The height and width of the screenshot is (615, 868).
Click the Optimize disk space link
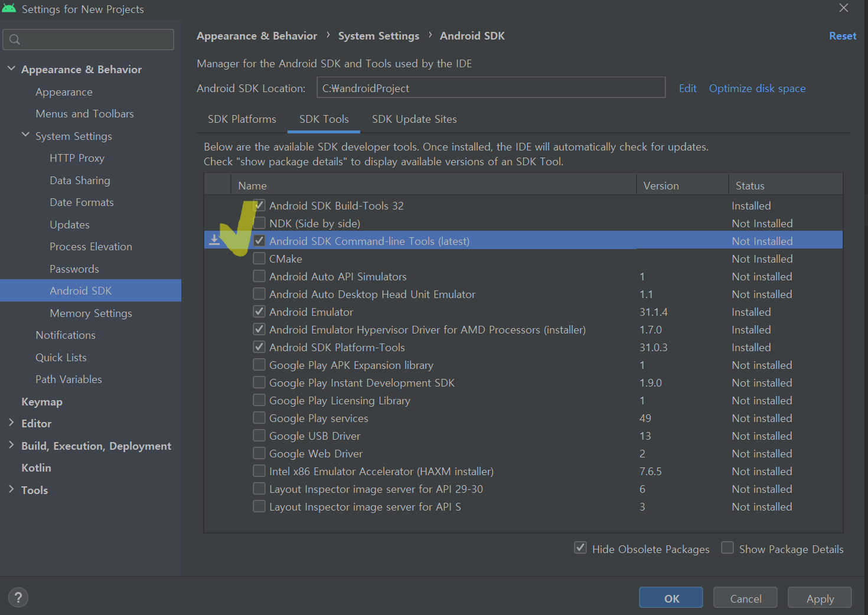pyautogui.click(x=757, y=89)
